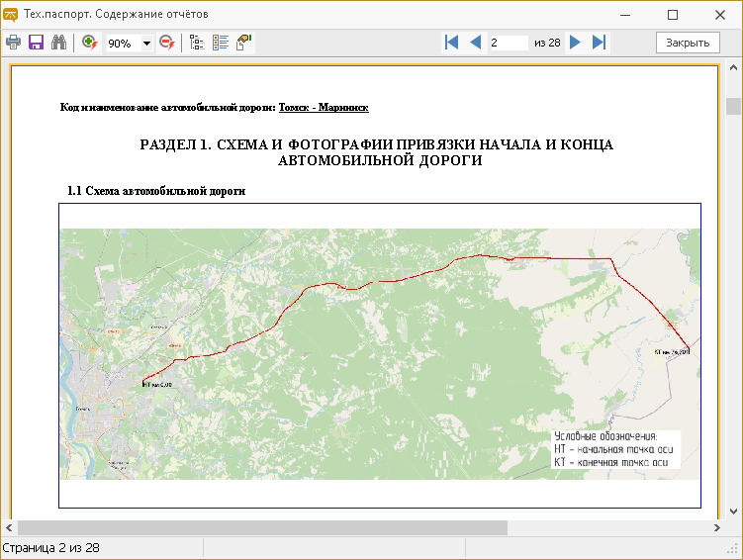Jump to the last page
This screenshot has height=560, width=743.
(599, 43)
